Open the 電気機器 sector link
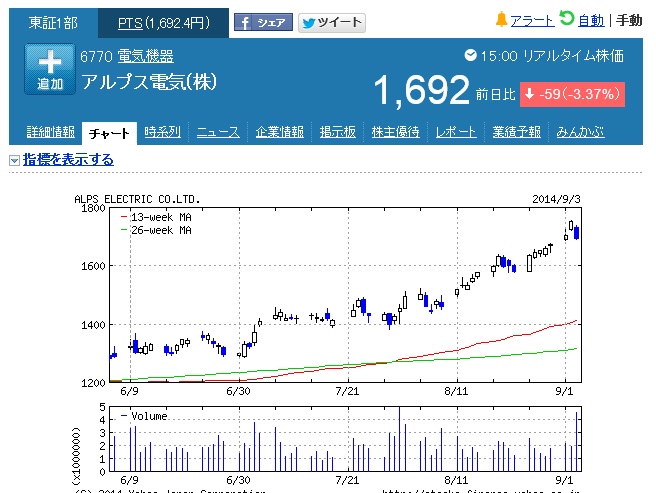 click(x=145, y=56)
